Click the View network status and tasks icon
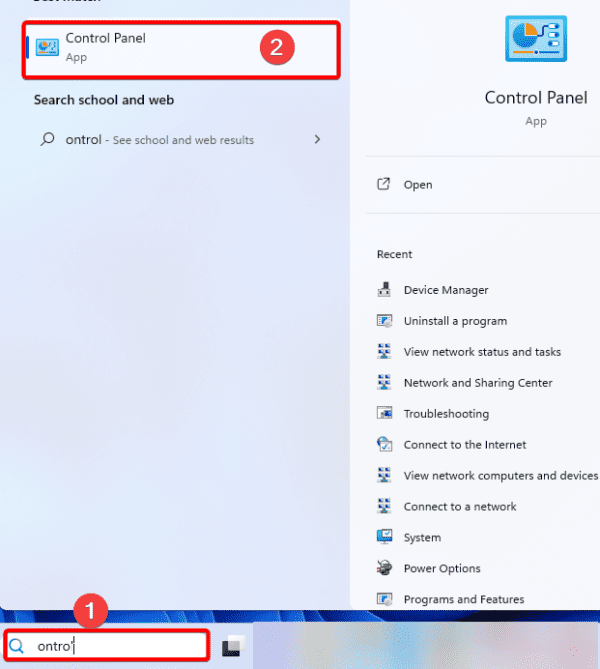Screen dimensions: 600x669 [x=384, y=351]
